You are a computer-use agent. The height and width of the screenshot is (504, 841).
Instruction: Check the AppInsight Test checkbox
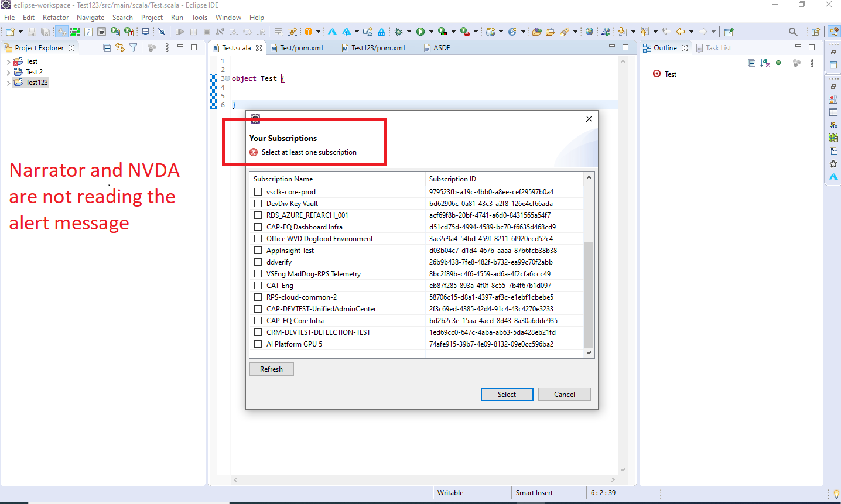point(258,250)
